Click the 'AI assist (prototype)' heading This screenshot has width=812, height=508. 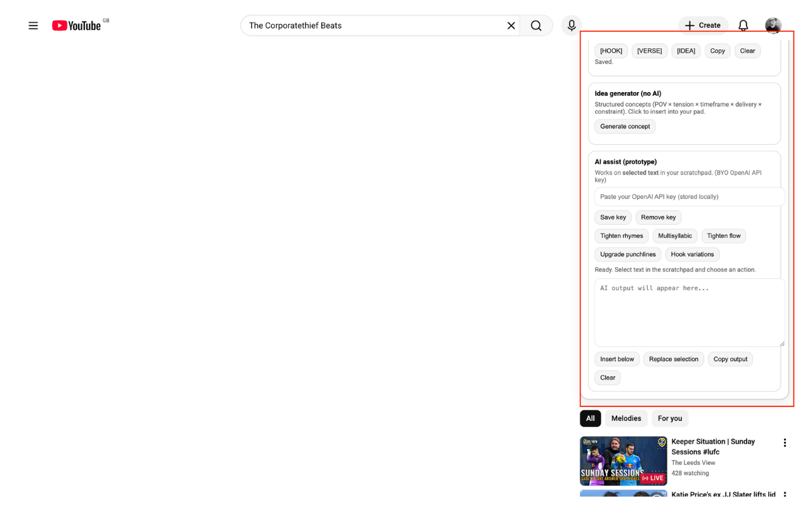[x=625, y=162]
